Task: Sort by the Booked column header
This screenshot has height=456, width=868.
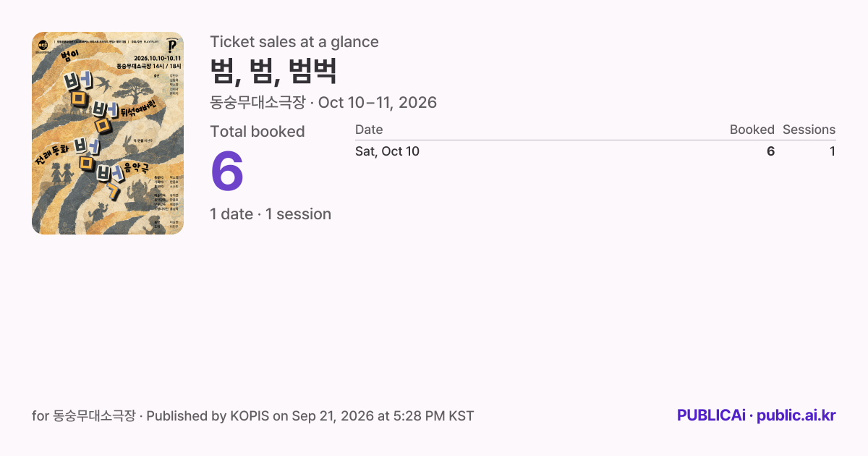Action: pos(752,130)
